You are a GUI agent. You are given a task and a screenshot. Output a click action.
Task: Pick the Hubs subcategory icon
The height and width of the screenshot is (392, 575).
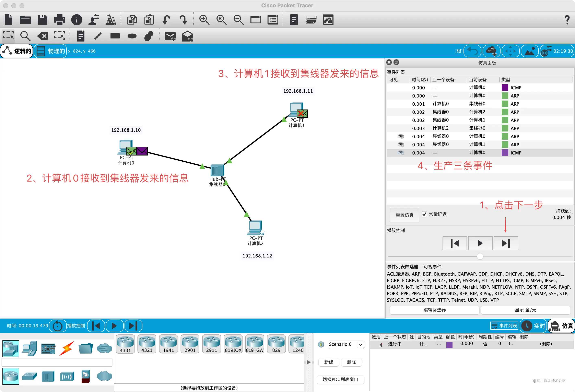click(x=48, y=376)
